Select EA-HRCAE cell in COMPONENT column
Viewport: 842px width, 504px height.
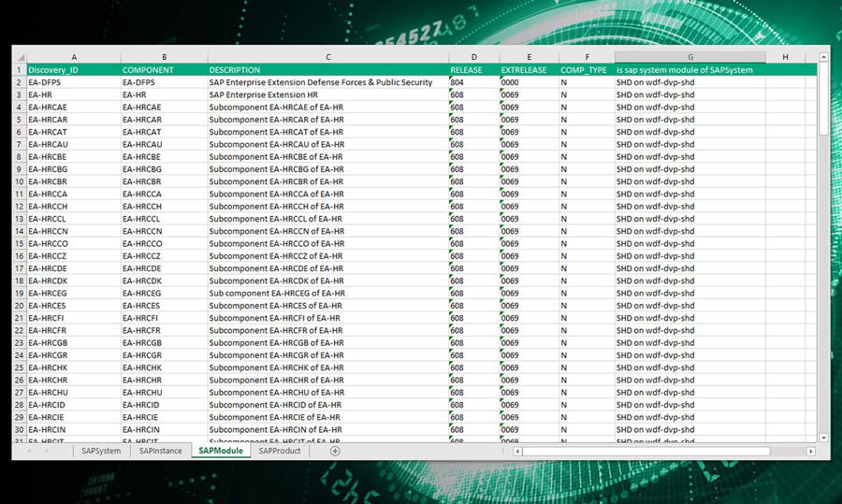(165, 107)
